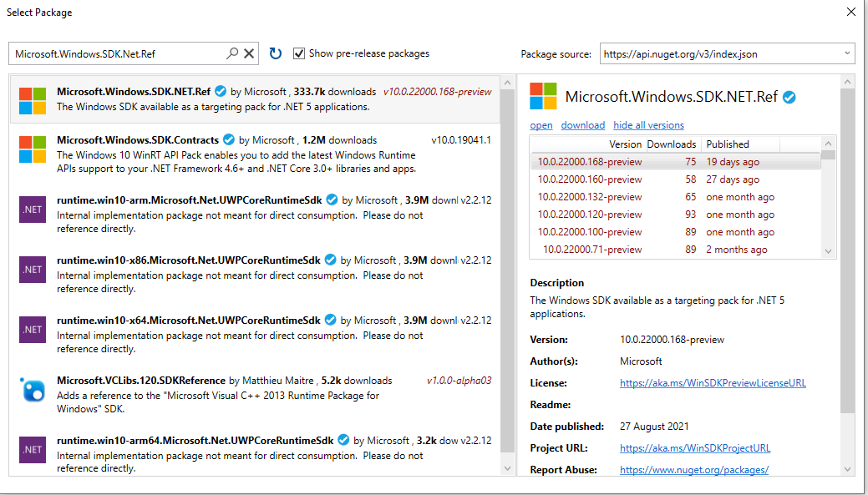Viewport: 868px width, 495px height.
Task: Open the WinSDKPreviewLicenseURL link
Action: [713, 382]
